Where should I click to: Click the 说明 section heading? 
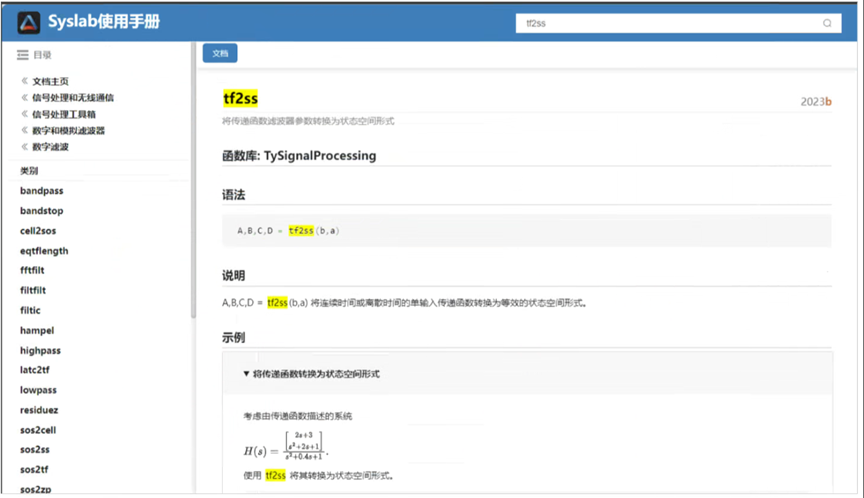pos(234,275)
